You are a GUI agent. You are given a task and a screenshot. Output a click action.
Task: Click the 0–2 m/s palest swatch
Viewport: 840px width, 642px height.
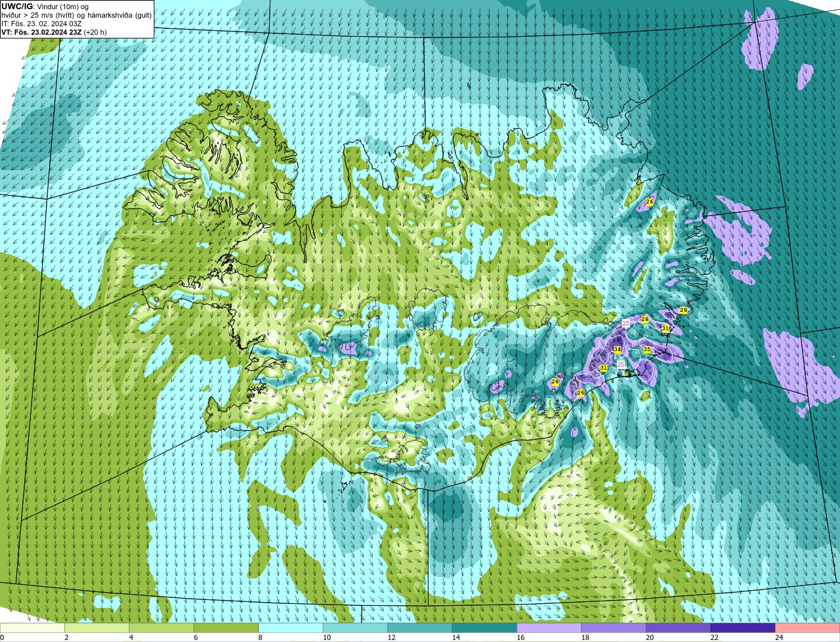(x=32, y=628)
